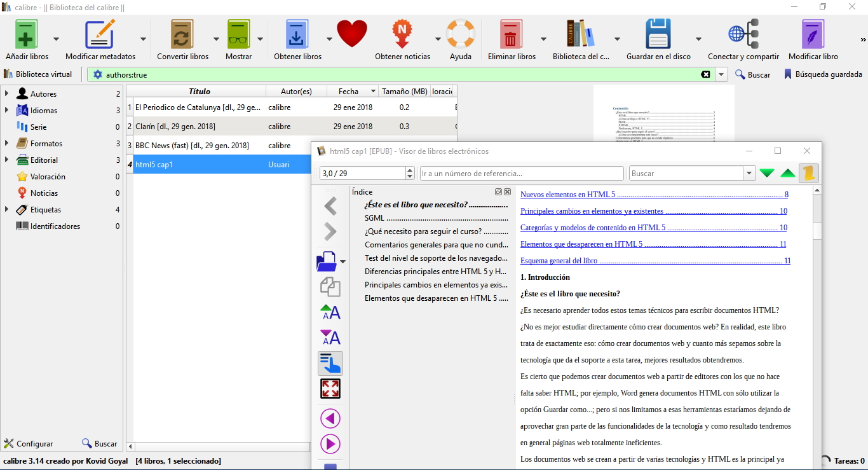Click the viewer copy icon

pos(330,287)
